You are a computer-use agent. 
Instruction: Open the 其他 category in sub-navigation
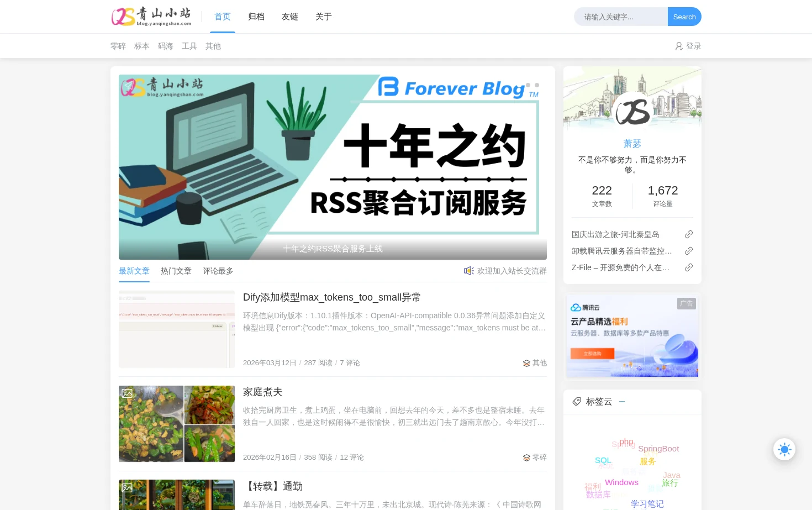point(213,46)
